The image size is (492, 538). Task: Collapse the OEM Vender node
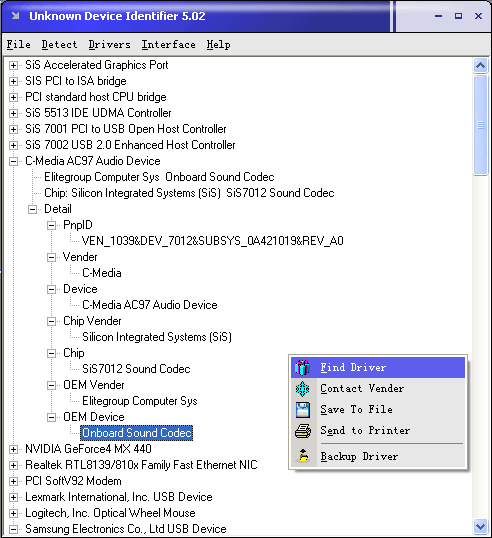[51, 385]
